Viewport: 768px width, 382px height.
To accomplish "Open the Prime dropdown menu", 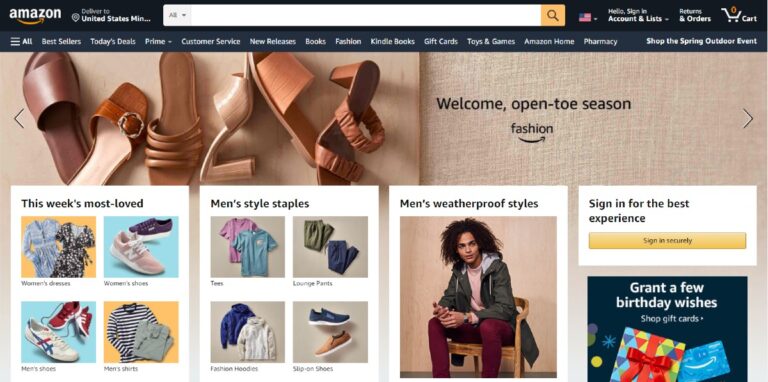I will coord(158,42).
